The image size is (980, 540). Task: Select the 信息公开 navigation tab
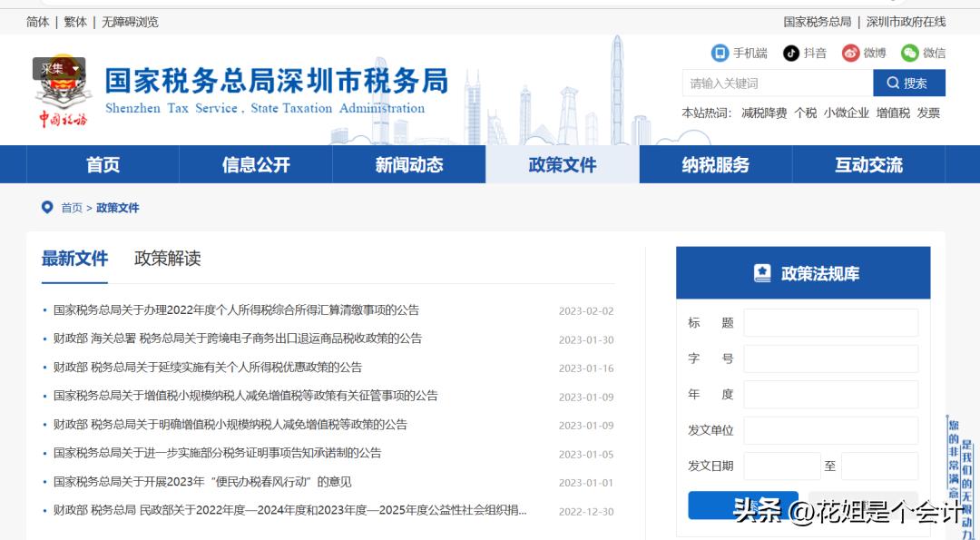(255, 164)
